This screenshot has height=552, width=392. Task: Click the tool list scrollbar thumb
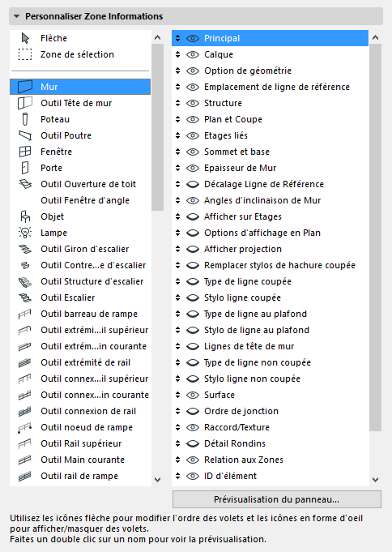tap(158, 127)
